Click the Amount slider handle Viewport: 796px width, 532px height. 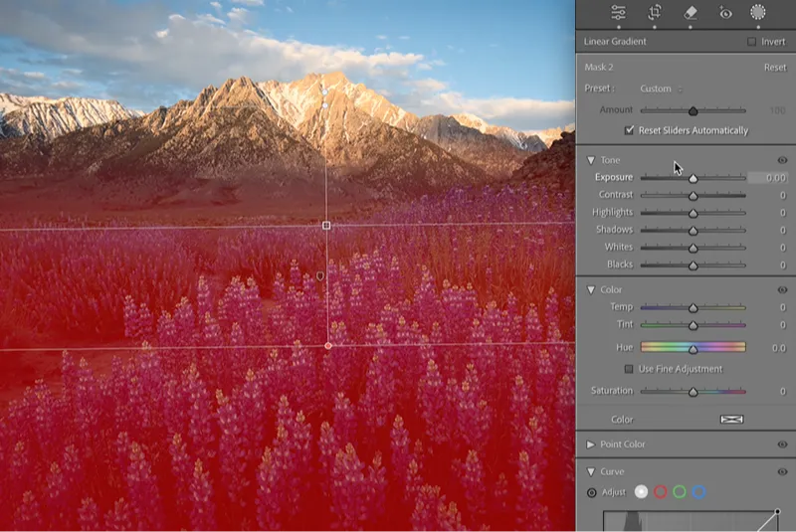pyautogui.click(x=693, y=110)
